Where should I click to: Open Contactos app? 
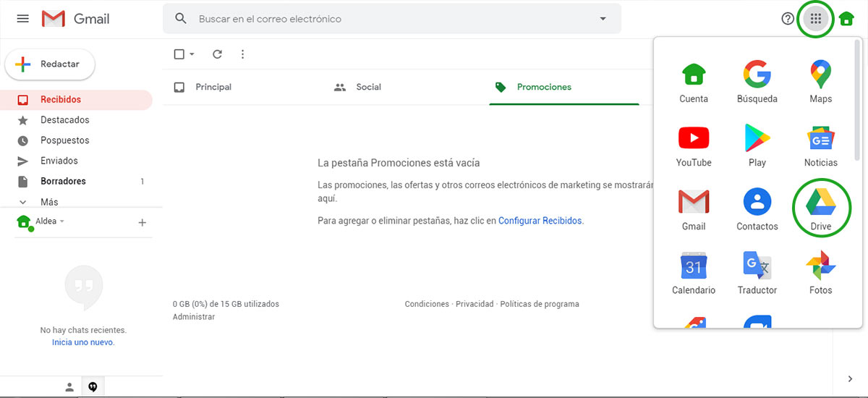coord(757,210)
